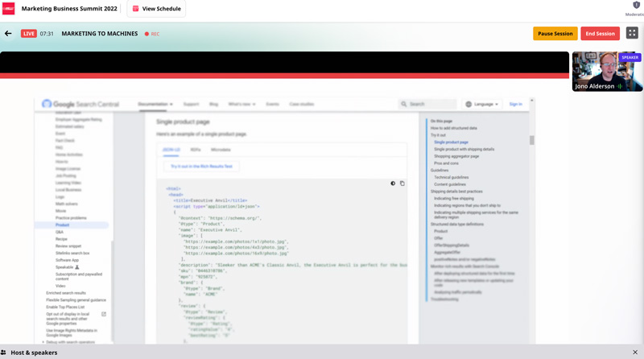Select Local Business in the sidebar
The height and width of the screenshot is (359, 644).
click(x=68, y=190)
